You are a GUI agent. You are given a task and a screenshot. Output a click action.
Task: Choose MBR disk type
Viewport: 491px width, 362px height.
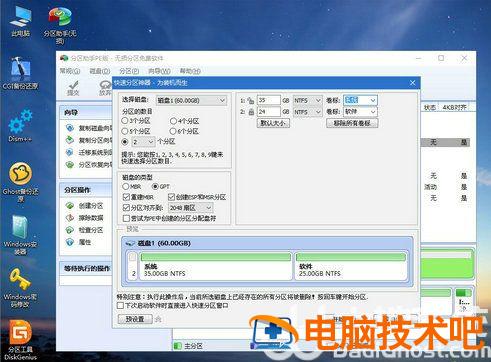pos(126,186)
